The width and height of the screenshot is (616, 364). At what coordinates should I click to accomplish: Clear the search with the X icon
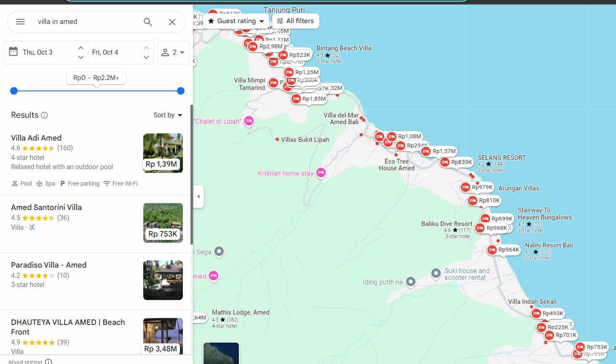(x=172, y=21)
